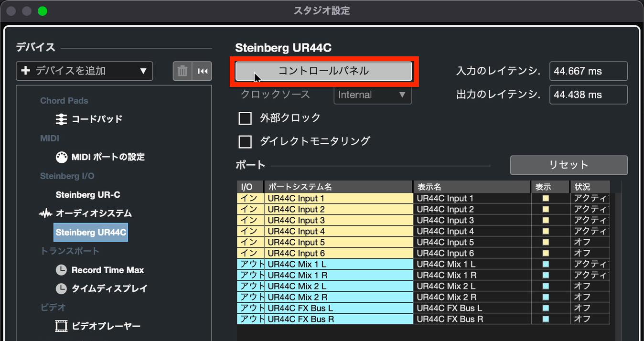Image resolution: width=644 pixels, height=341 pixels.
Task: Click UR44C Input 2 port system name
Action: [x=338, y=209]
